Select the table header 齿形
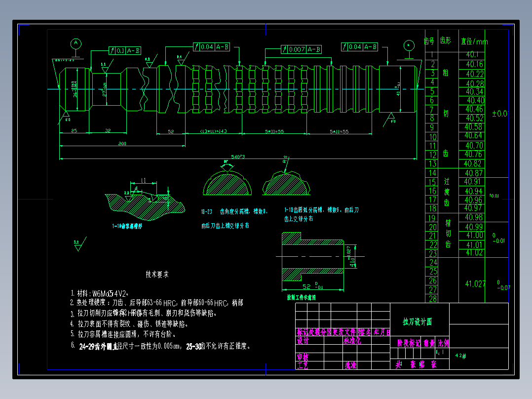Viewport: 532px width, 399px height. 446,40
